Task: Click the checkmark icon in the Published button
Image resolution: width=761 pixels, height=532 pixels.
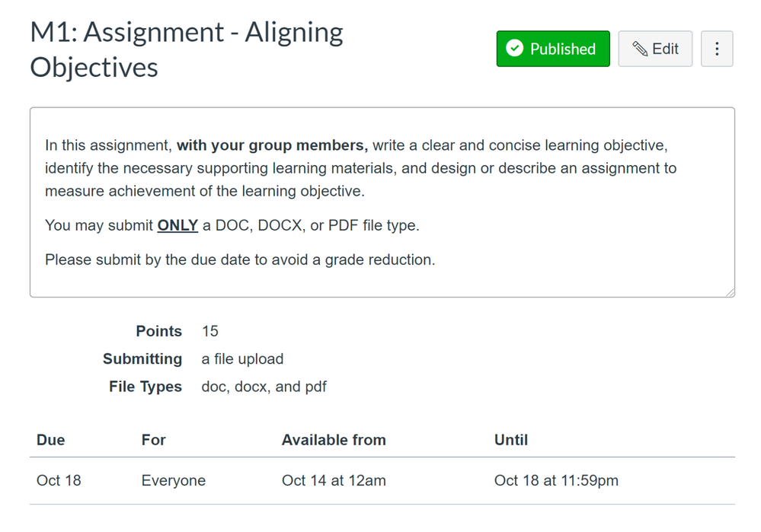Action: click(x=515, y=49)
